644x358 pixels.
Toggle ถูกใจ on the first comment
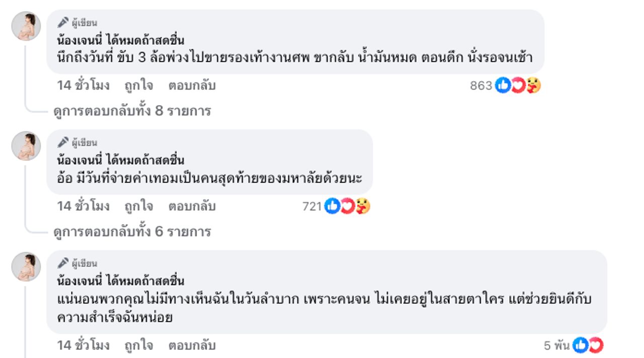click(x=139, y=85)
